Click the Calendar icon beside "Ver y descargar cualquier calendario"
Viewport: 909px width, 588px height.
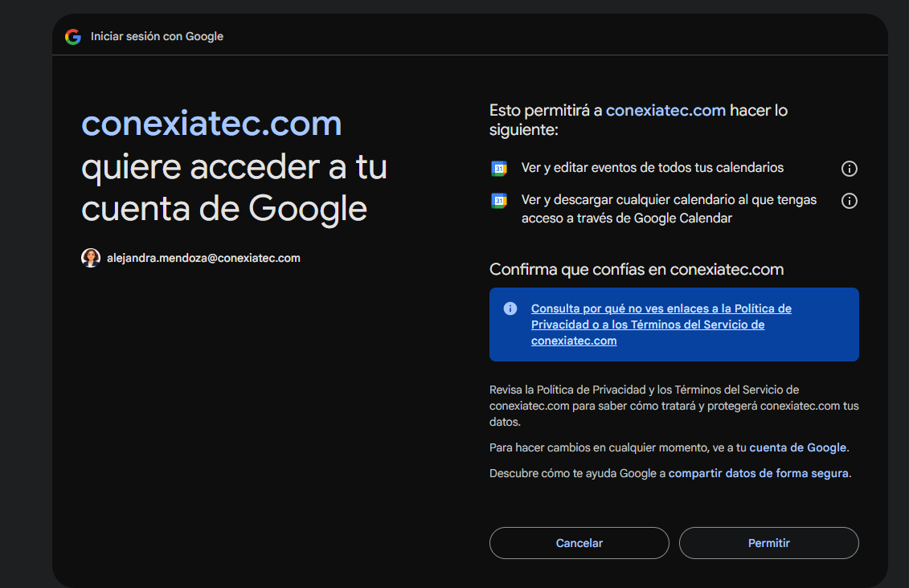498,200
